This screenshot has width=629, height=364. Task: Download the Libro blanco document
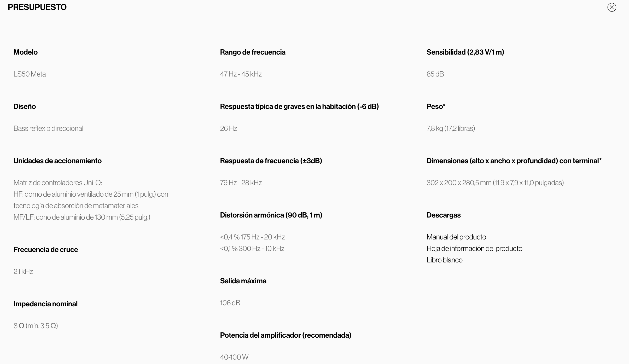(x=444, y=260)
